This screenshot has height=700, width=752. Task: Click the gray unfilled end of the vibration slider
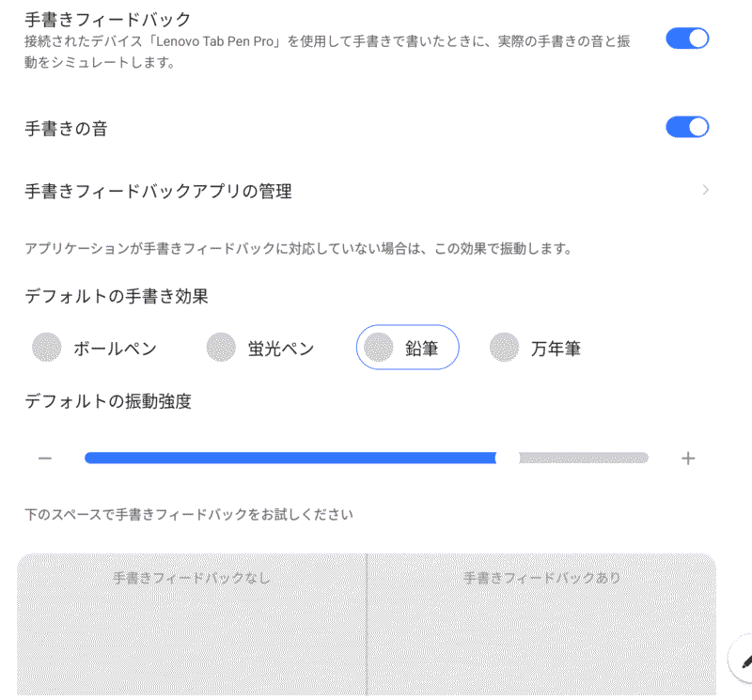(584, 458)
